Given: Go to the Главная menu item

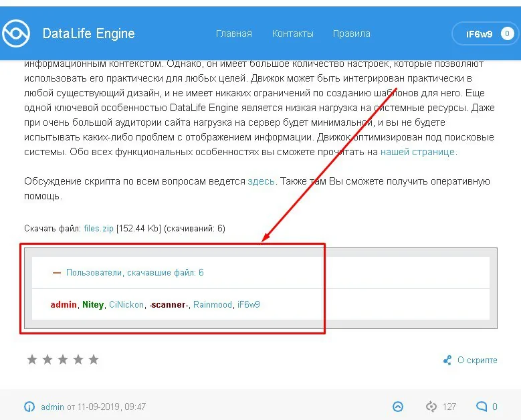Looking at the screenshot, I should coord(234,33).
